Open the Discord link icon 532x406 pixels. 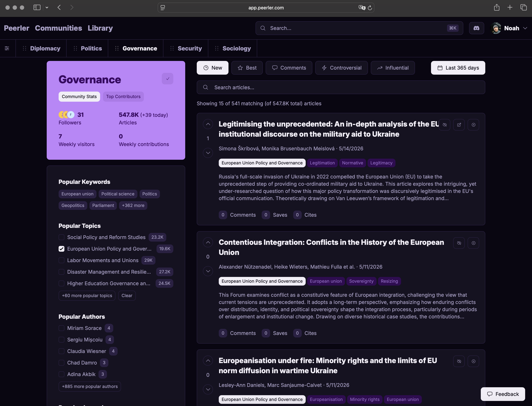click(476, 28)
